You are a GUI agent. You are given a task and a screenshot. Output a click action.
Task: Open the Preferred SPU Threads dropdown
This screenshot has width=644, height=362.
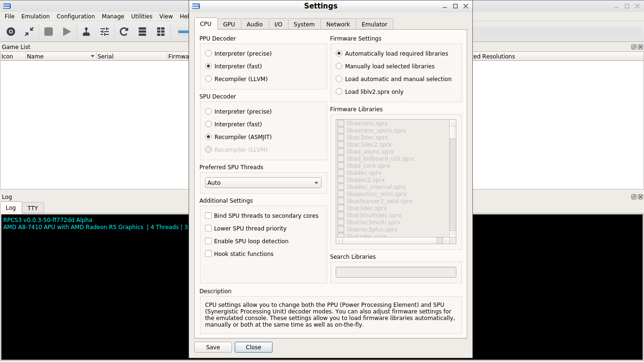coord(263,182)
